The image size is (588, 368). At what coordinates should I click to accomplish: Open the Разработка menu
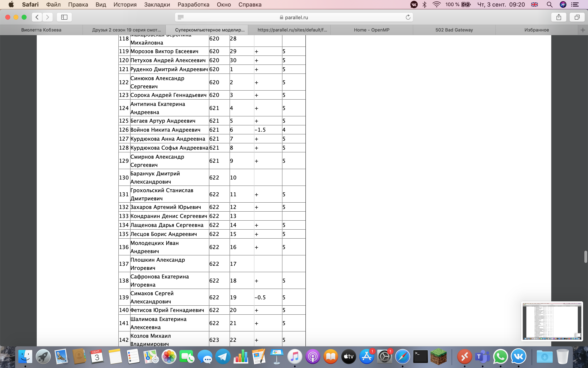[x=193, y=4]
